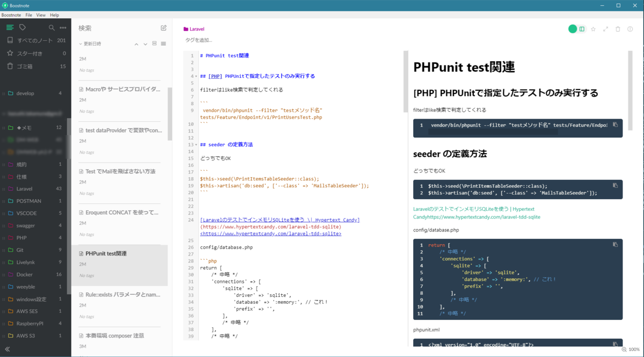Screen dimensions: 644x357
Task: Switch note list to compressed view
Action: pyautogui.click(x=163, y=43)
